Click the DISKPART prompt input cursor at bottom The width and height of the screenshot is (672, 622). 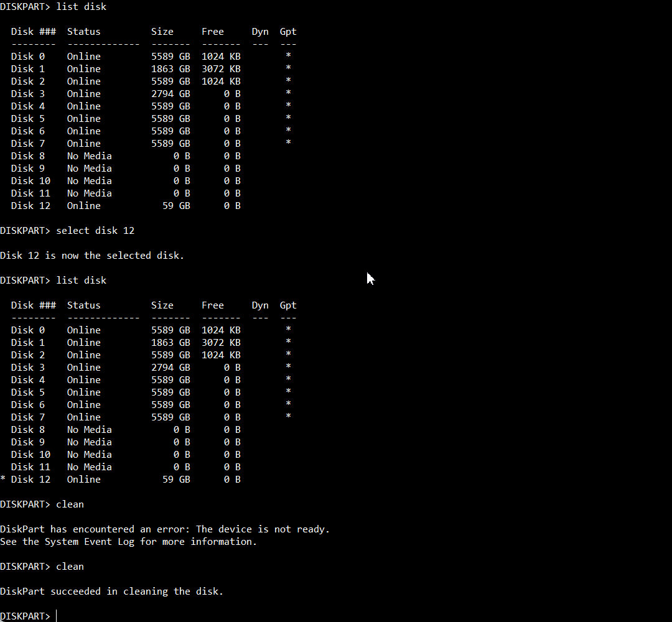pyautogui.click(x=57, y=616)
